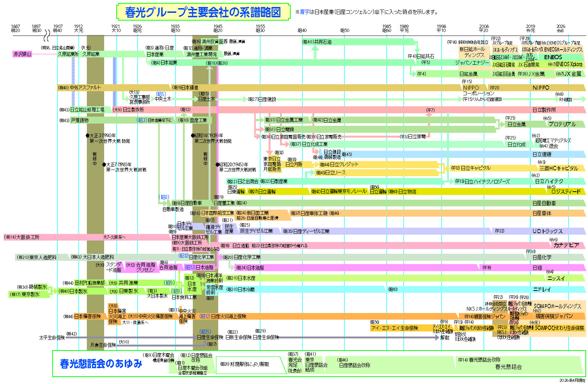Click the UDトラックス label
The image size is (588, 384).
[548, 231]
